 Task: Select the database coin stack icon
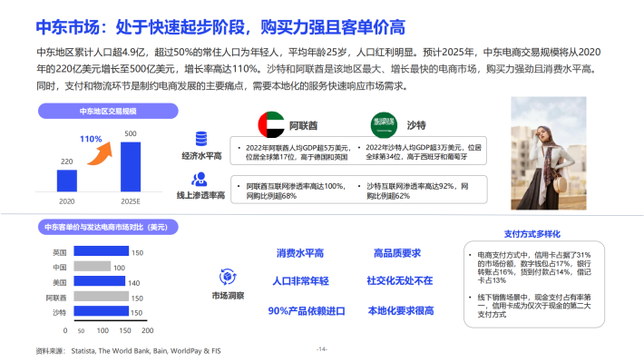pyautogui.click(x=201, y=139)
